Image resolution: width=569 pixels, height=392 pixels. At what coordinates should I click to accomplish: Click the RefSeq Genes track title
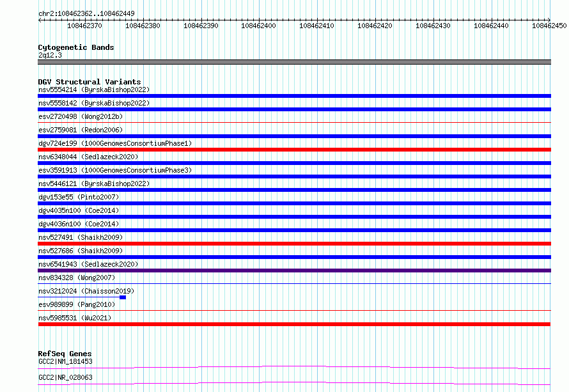[65, 354]
